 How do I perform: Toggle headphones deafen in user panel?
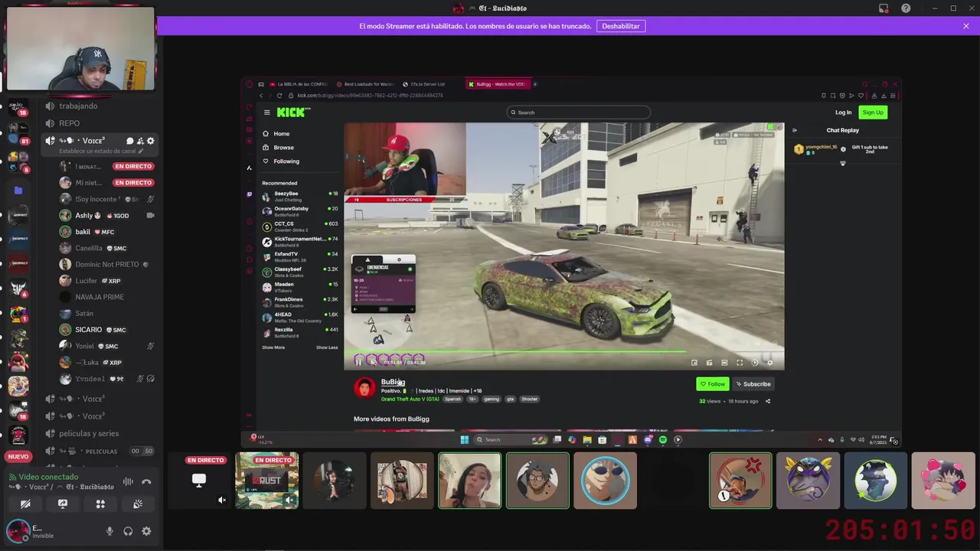[x=128, y=531]
